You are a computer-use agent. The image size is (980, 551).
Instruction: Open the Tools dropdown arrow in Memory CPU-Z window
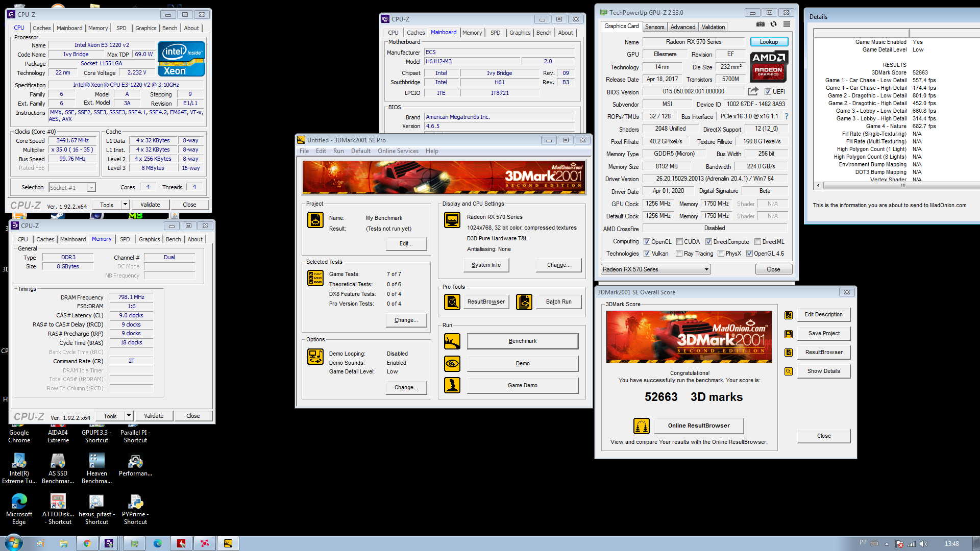coord(129,416)
